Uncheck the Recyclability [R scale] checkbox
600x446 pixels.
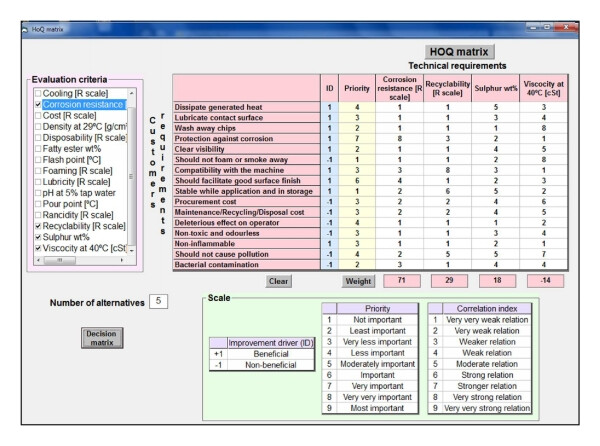(x=38, y=226)
